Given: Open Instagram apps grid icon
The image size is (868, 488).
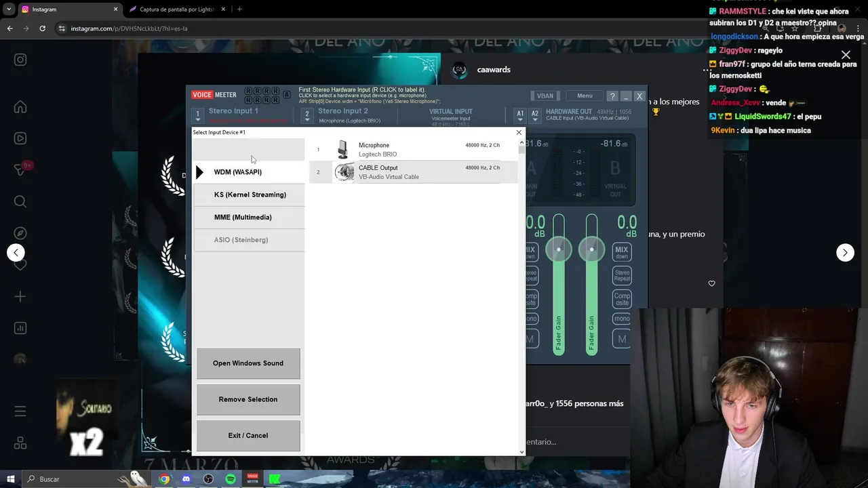Looking at the screenshot, I should click(20, 443).
